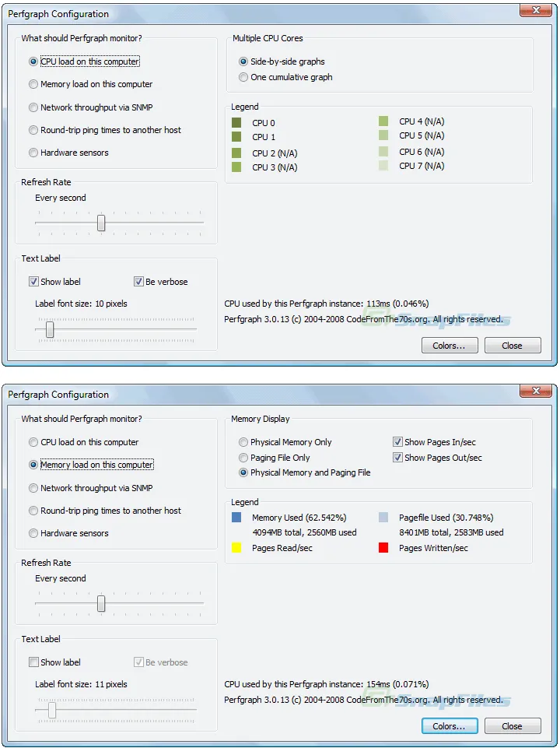Viewport: 560px width, 748px height.
Task: Toggle Show Pages In/sec checkbox
Action: [397, 442]
